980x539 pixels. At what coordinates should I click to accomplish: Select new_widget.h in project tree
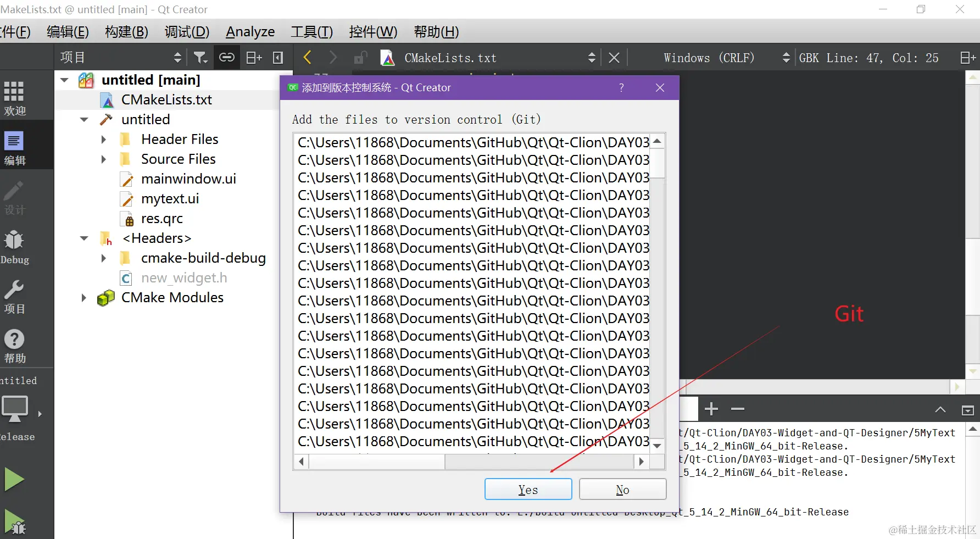[184, 278]
